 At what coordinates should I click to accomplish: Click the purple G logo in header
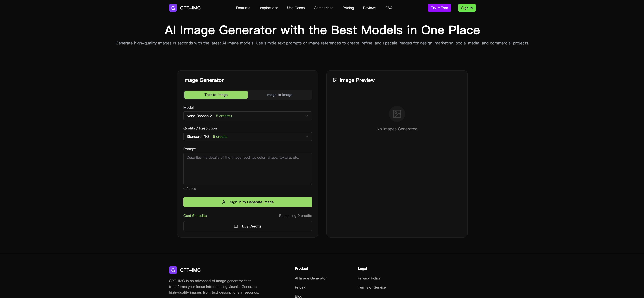[173, 8]
